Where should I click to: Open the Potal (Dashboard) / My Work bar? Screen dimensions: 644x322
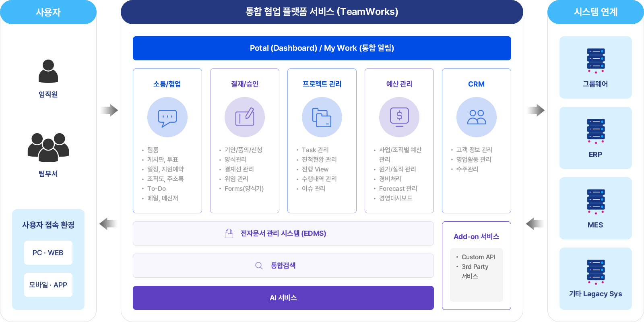(322, 48)
